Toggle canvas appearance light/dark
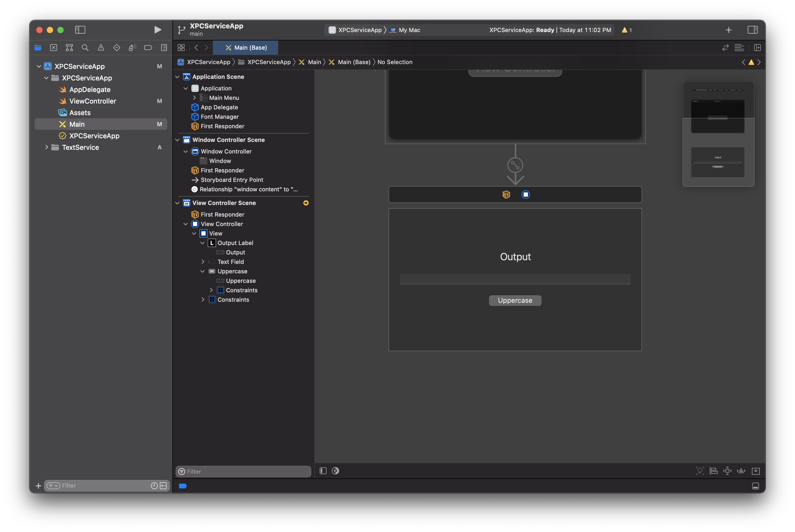 (x=335, y=471)
